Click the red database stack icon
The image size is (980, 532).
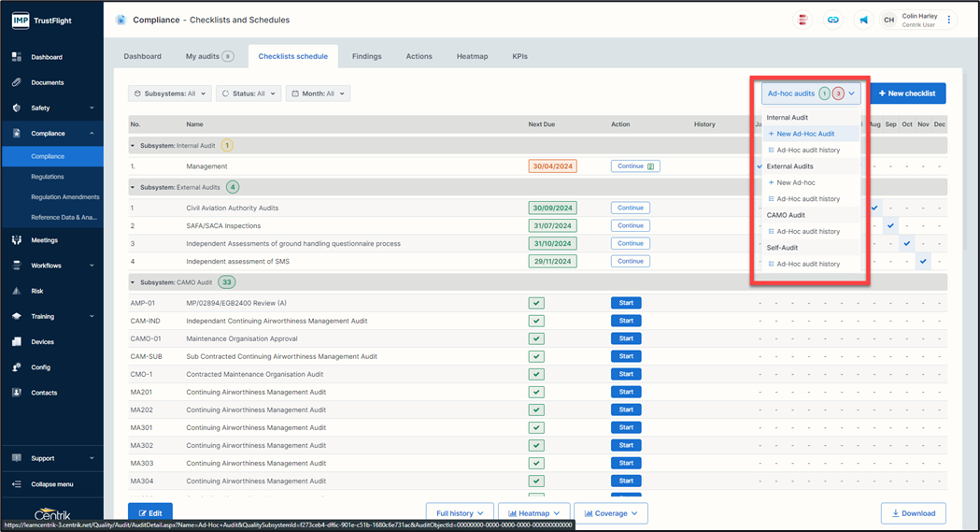[802, 20]
